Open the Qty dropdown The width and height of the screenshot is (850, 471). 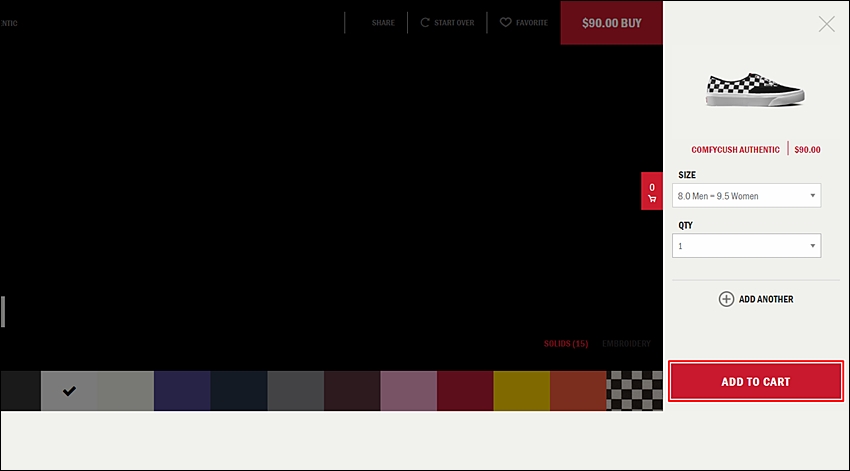(x=746, y=246)
